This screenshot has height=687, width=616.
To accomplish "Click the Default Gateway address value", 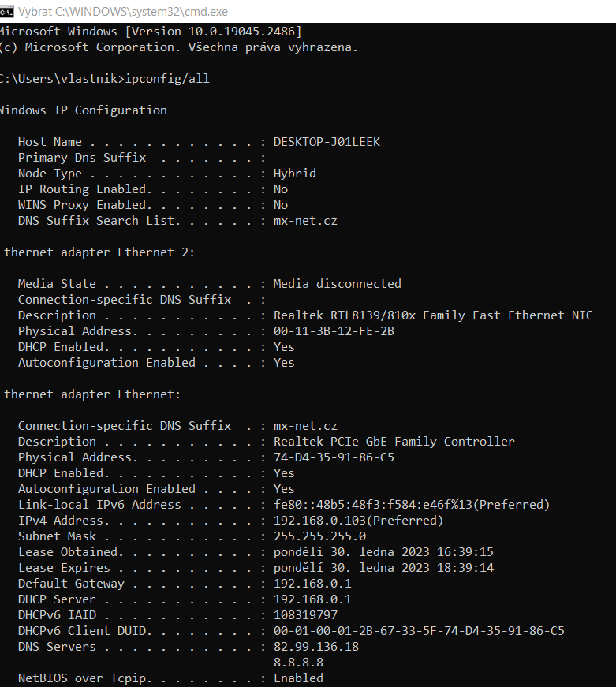I will pyautogui.click(x=312, y=584).
